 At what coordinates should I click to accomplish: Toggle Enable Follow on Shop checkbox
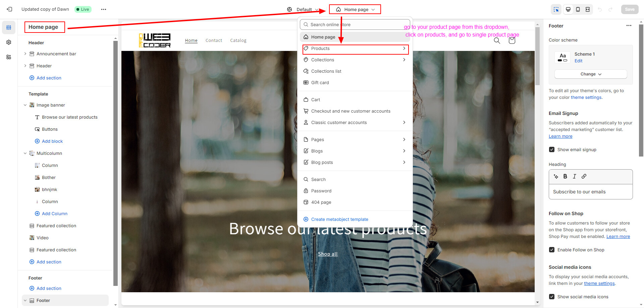coord(552,250)
